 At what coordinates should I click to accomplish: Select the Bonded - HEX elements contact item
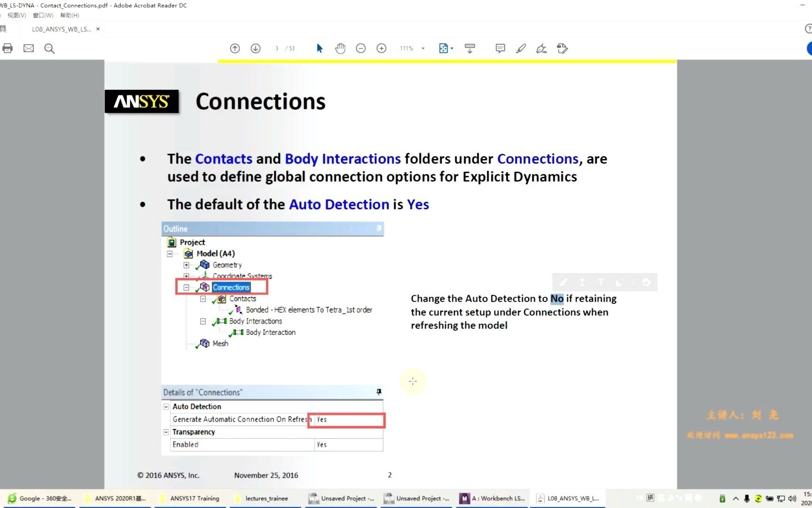pos(309,310)
